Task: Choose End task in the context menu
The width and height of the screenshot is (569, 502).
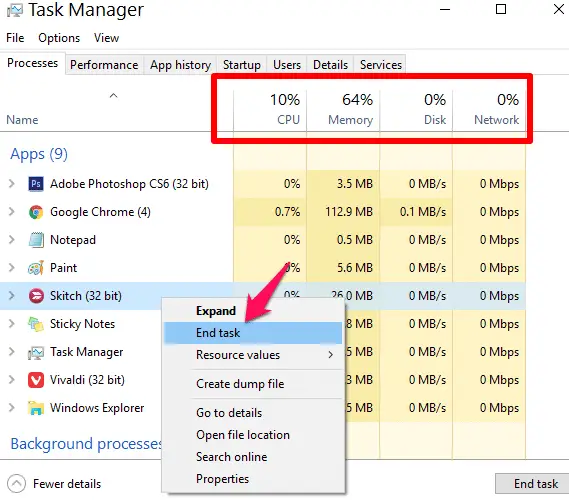Action: 253,333
